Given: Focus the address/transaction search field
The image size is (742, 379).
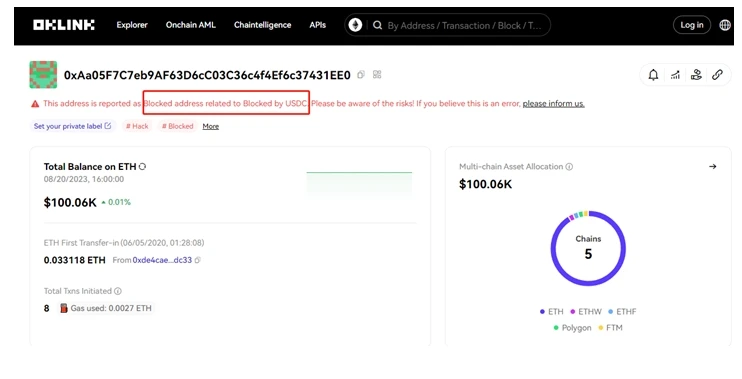Looking at the screenshot, I should pos(464,26).
